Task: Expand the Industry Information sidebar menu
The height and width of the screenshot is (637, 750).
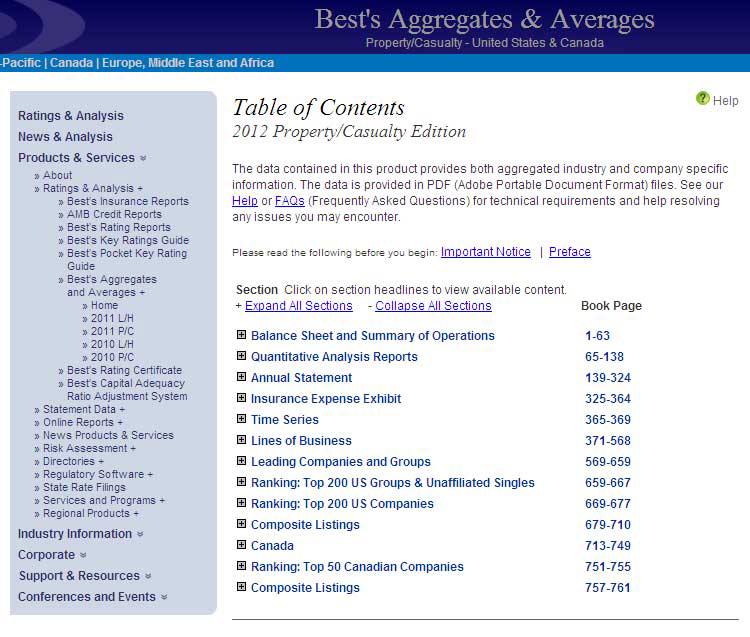Action: 80,534
